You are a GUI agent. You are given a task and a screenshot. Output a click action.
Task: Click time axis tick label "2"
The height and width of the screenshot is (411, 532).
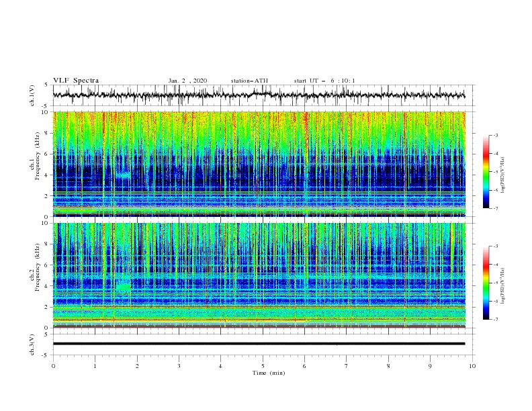(137, 366)
